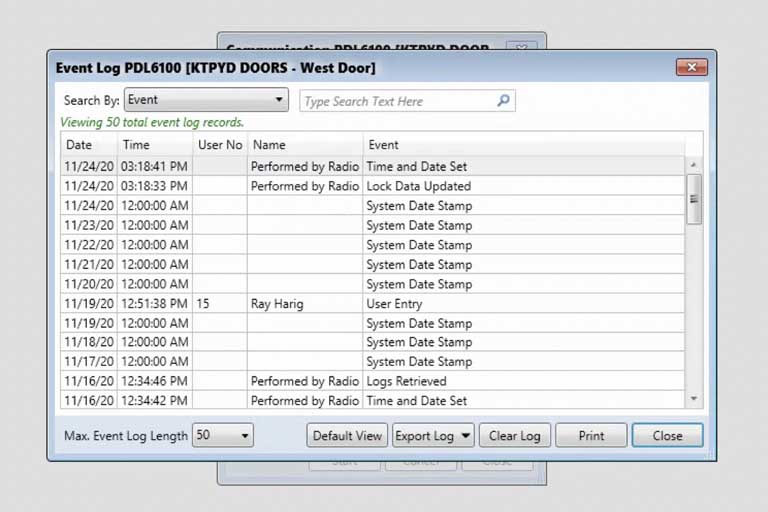Click the magnifier search icon

click(503, 101)
